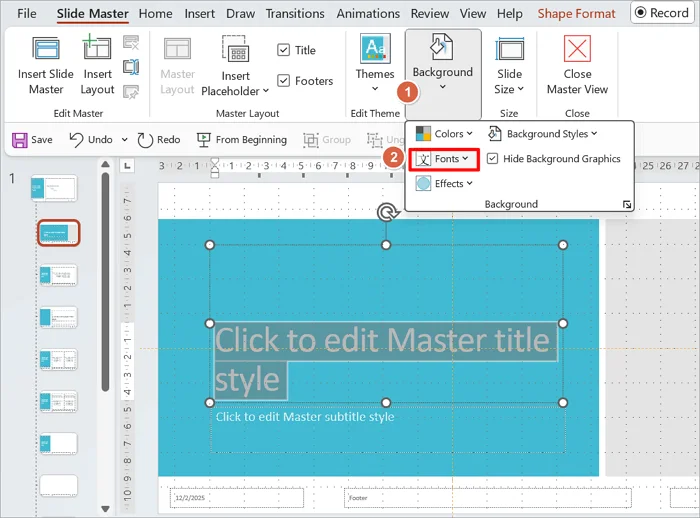Switch to the View tab
Screen dimensions: 700x518
coord(473,13)
